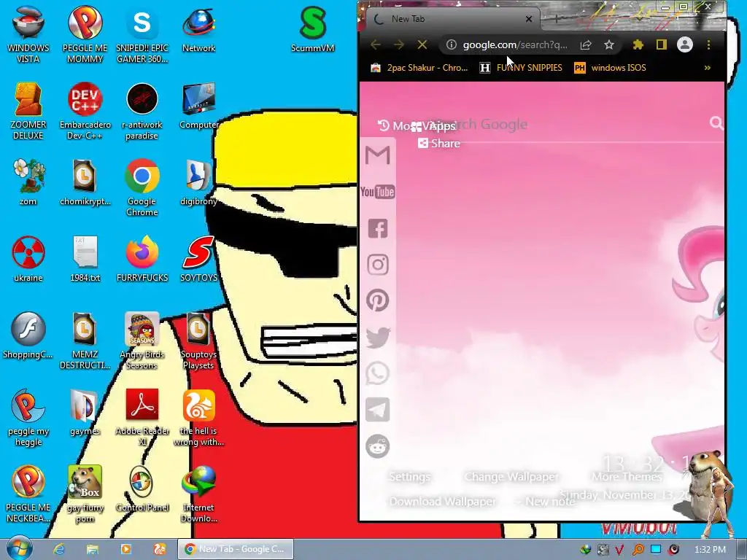Open the PEGGLE ME MOMMY desktop icon
The height and width of the screenshot is (560, 747).
pos(85,34)
